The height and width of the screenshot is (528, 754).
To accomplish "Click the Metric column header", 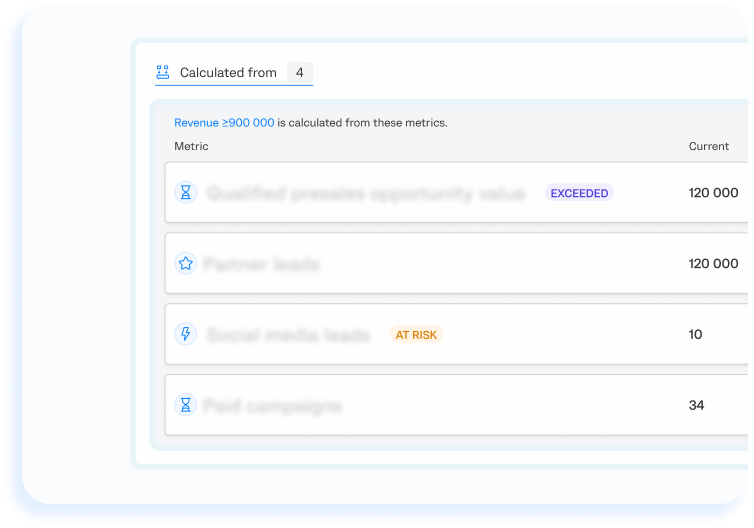I will click(191, 146).
